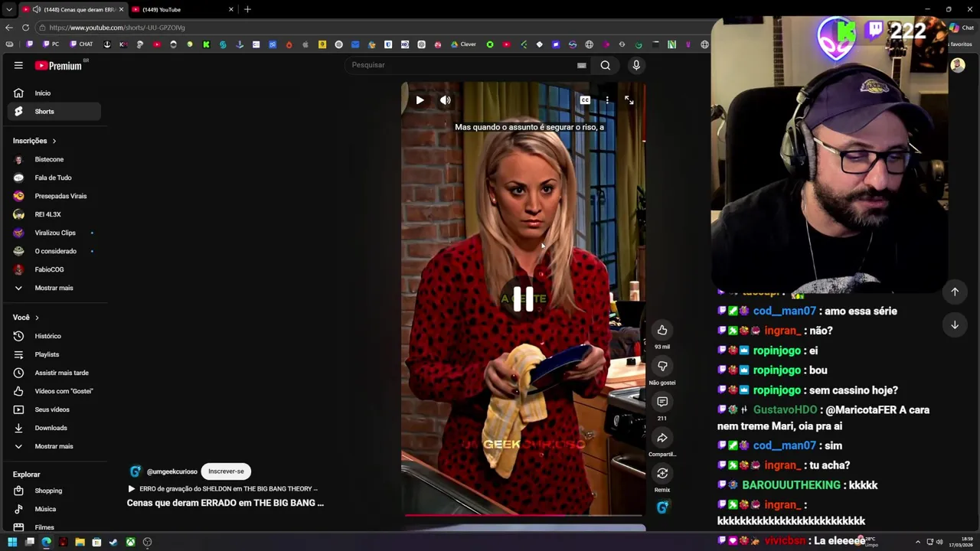The height and width of the screenshot is (551, 980).
Task: Share the Short via Compartilhar
Action: pos(662,438)
